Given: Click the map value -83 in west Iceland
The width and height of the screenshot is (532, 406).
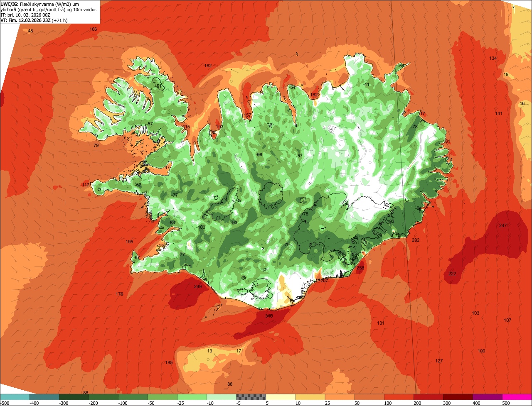Looking at the screenshot, I should coord(172,223).
